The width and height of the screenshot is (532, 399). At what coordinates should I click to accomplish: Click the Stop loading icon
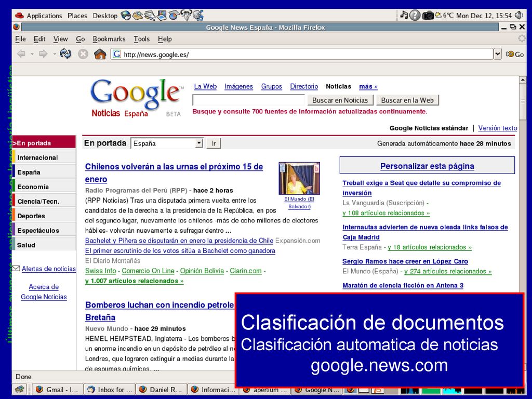83,54
